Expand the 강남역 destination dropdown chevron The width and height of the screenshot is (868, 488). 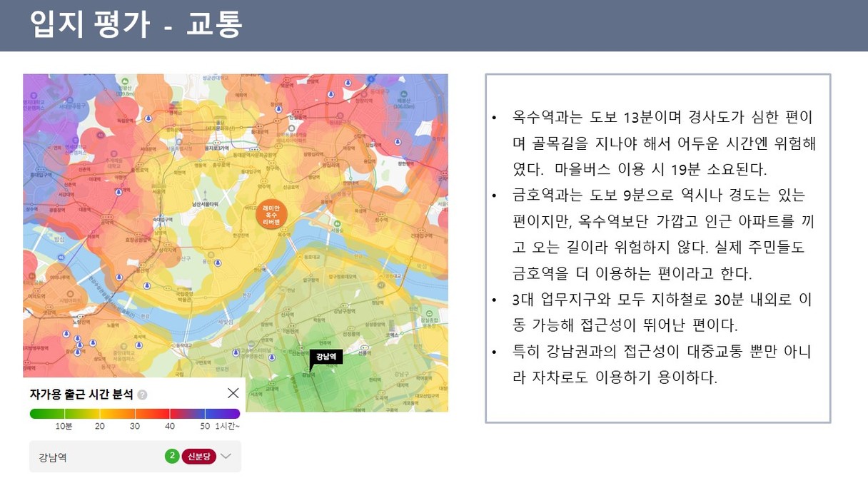click(x=226, y=457)
